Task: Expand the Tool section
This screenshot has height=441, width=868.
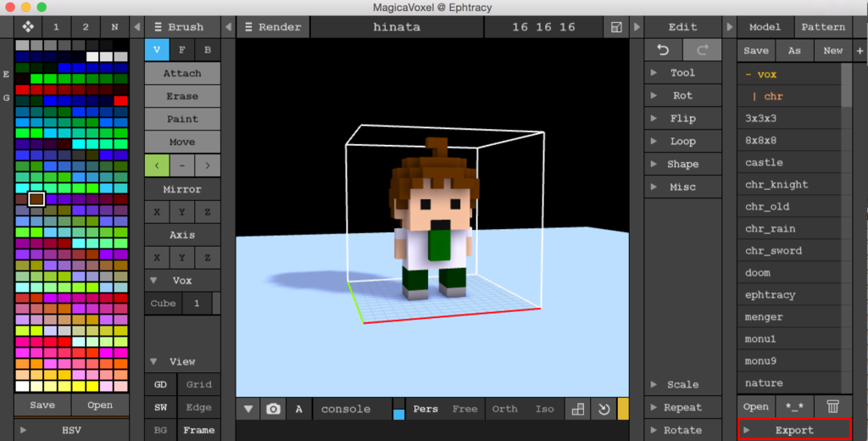Action: pos(682,73)
